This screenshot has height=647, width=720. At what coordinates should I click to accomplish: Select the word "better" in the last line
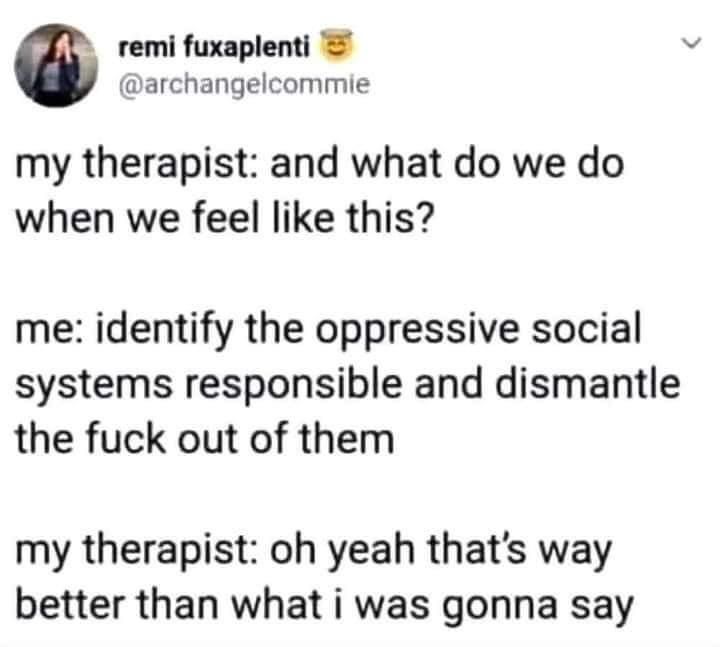[x=71, y=604]
